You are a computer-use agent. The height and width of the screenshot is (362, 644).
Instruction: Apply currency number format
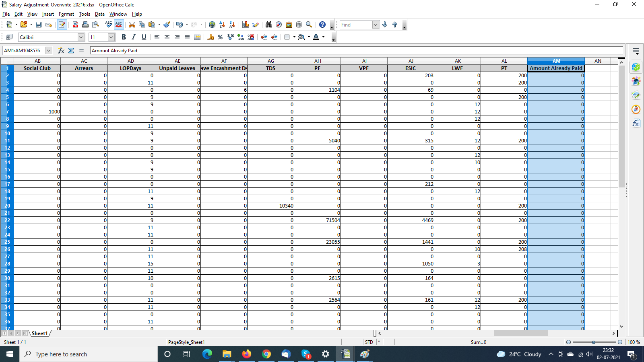pyautogui.click(x=211, y=37)
